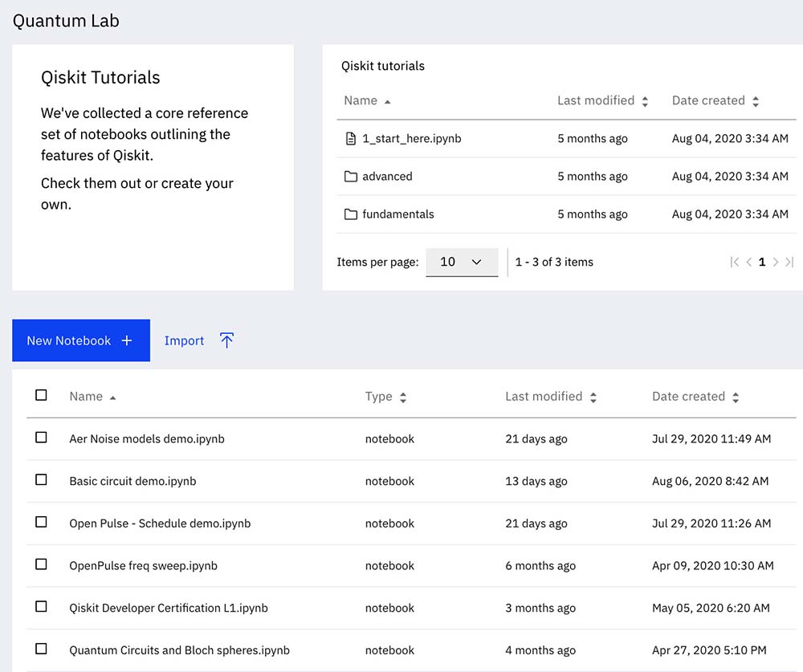Screen dimensions: 803x672
Task: Open the Items per page dropdown
Action: [x=462, y=262]
